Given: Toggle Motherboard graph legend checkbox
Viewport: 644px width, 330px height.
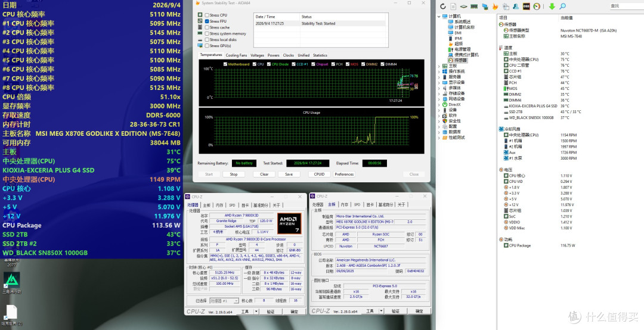Looking at the screenshot, I should click(x=225, y=64).
